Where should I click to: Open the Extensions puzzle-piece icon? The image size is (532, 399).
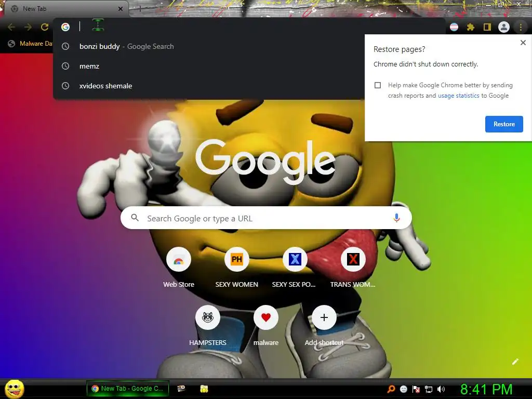470,27
